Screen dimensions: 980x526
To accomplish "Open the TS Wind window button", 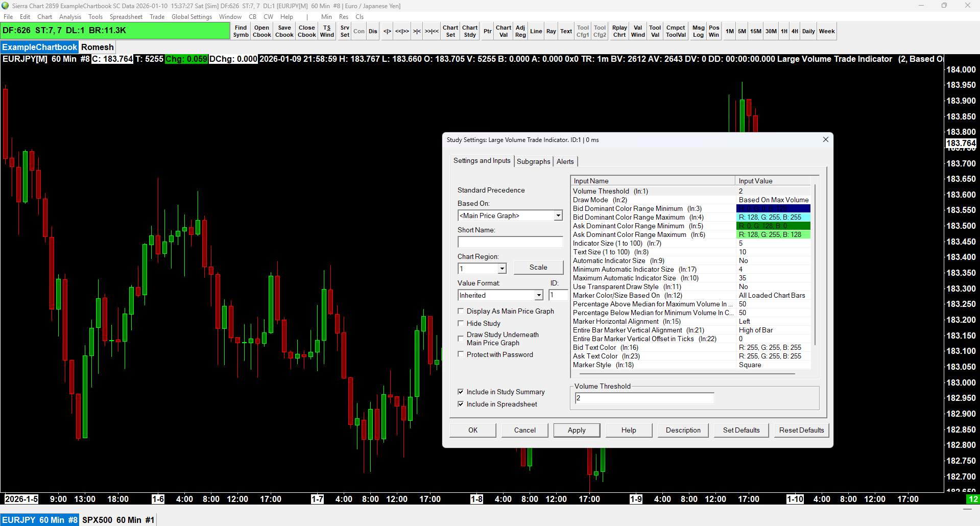I will [327, 31].
